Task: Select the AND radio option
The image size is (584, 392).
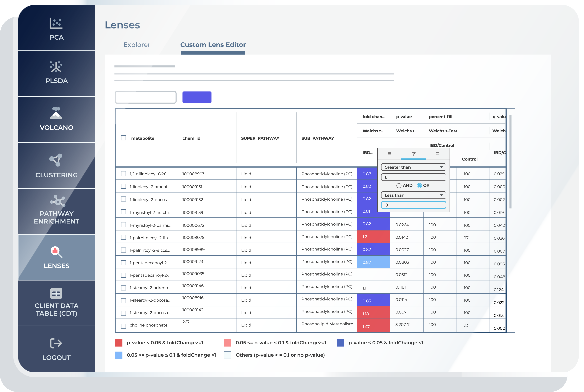Action: point(399,185)
